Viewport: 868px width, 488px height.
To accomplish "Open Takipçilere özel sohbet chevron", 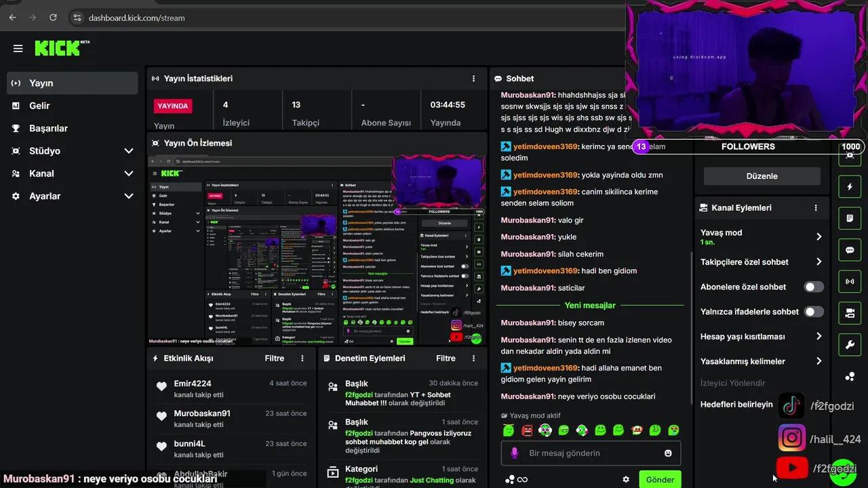I will coord(818,262).
